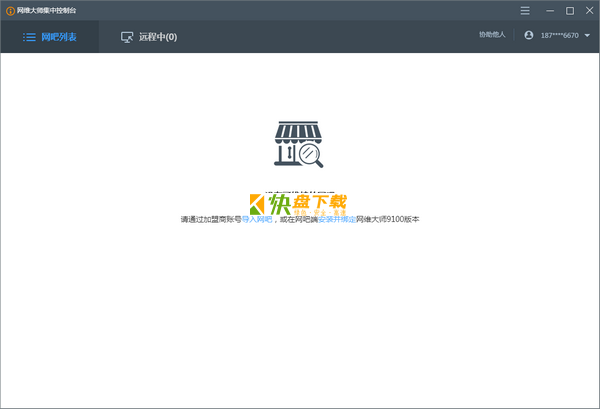
Task: Expand the account dropdown arrow
Action: click(587, 36)
